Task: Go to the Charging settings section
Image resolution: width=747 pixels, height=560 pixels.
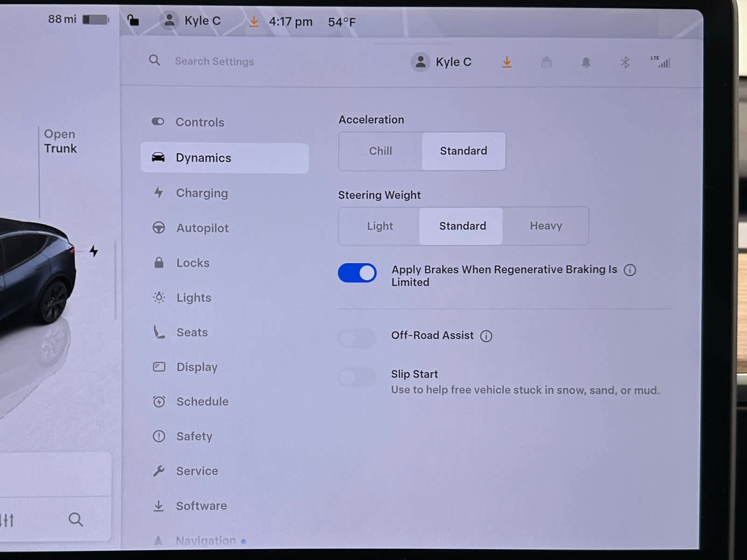Action: tap(202, 193)
